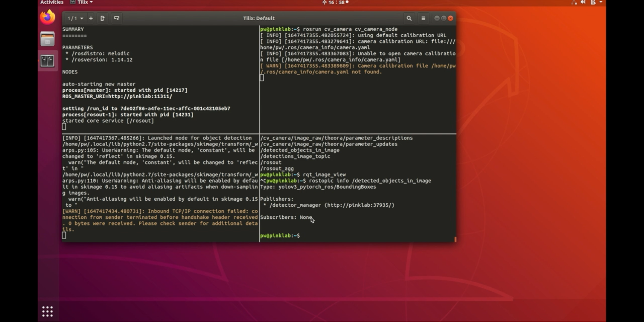Click the '/rosout_agg' topic line
The height and width of the screenshot is (322, 644).
[277, 169]
